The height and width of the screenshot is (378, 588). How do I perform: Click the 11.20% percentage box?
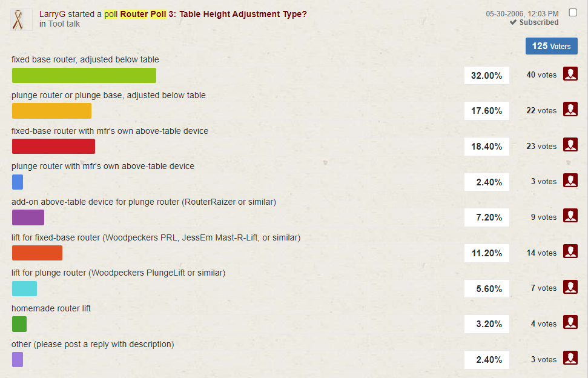(486, 253)
